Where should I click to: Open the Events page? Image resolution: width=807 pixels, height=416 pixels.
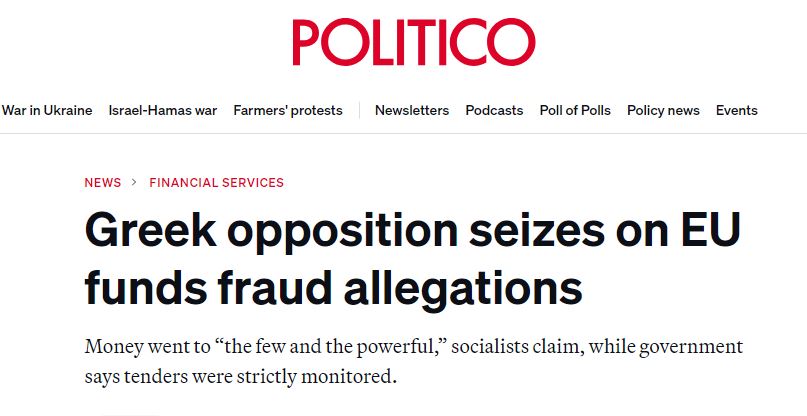[x=737, y=111]
